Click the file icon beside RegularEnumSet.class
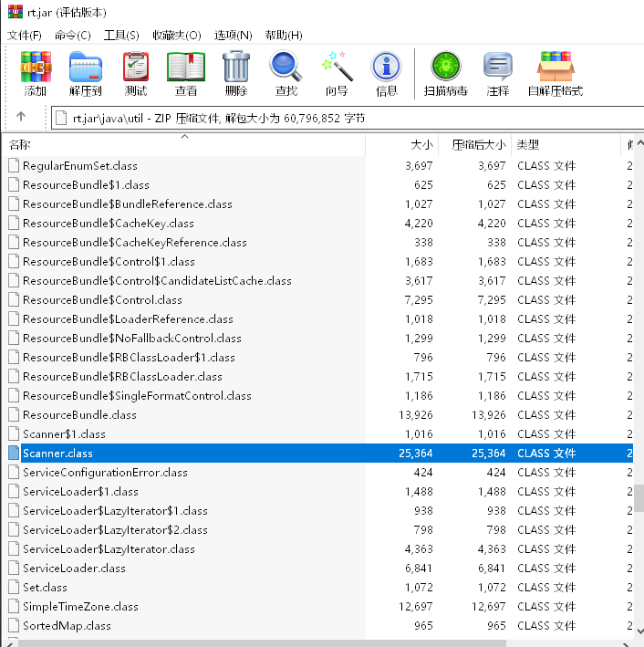The width and height of the screenshot is (644, 647). click(x=14, y=165)
